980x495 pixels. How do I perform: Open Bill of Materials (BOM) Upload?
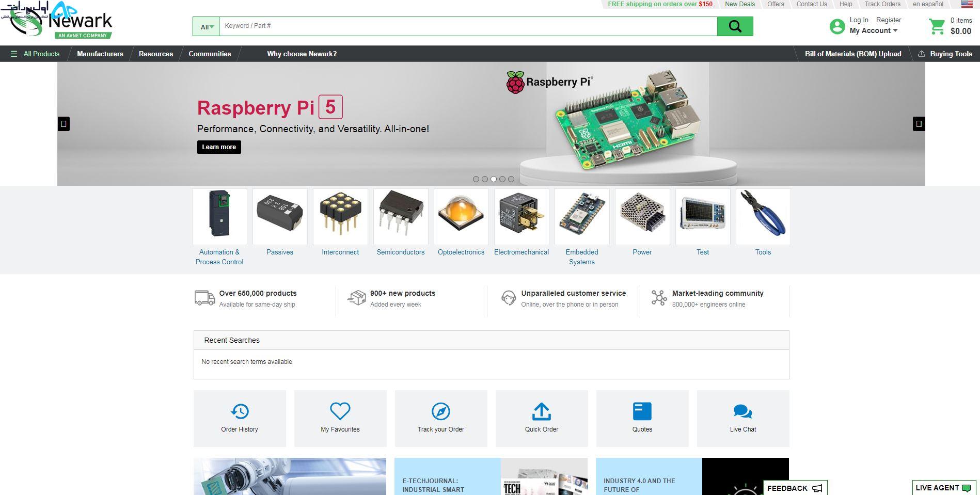click(853, 54)
